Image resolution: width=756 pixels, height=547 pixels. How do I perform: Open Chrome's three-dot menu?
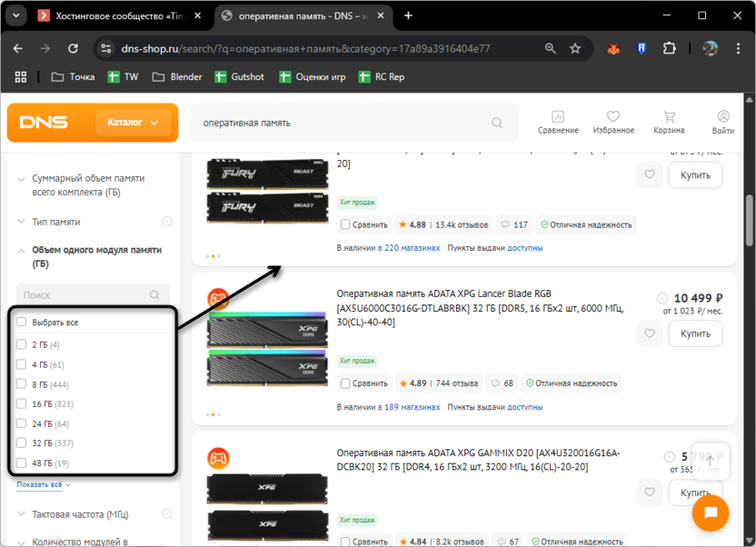(x=738, y=49)
